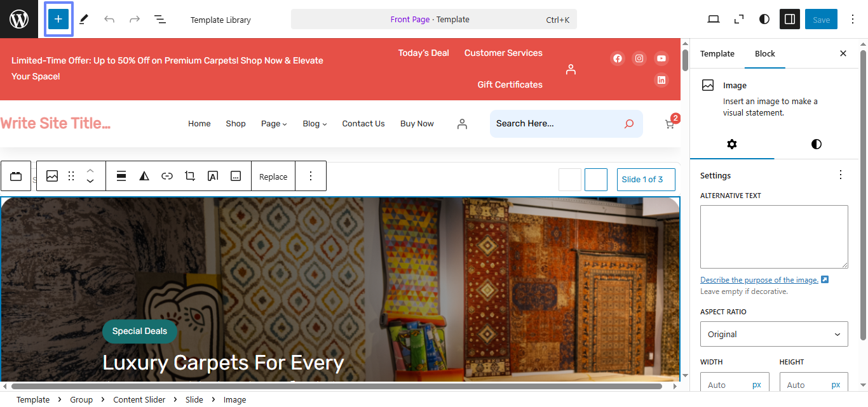
Task: Open Describe the purpose of the image link
Action: pyautogui.click(x=764, y=280)
